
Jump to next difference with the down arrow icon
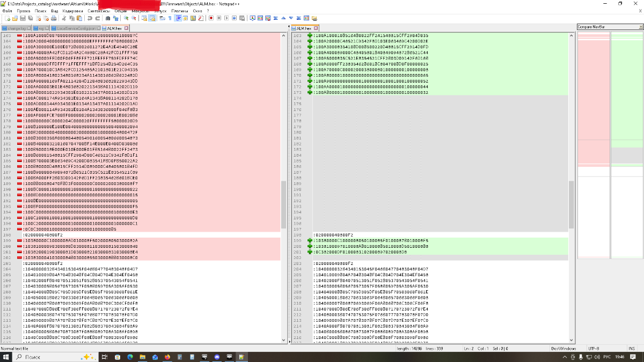click(x=290, y=18)
